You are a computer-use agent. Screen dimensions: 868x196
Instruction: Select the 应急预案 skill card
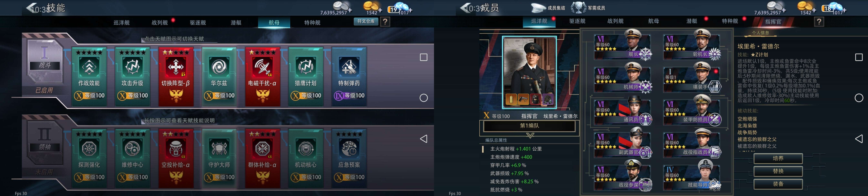click(349, 158)
